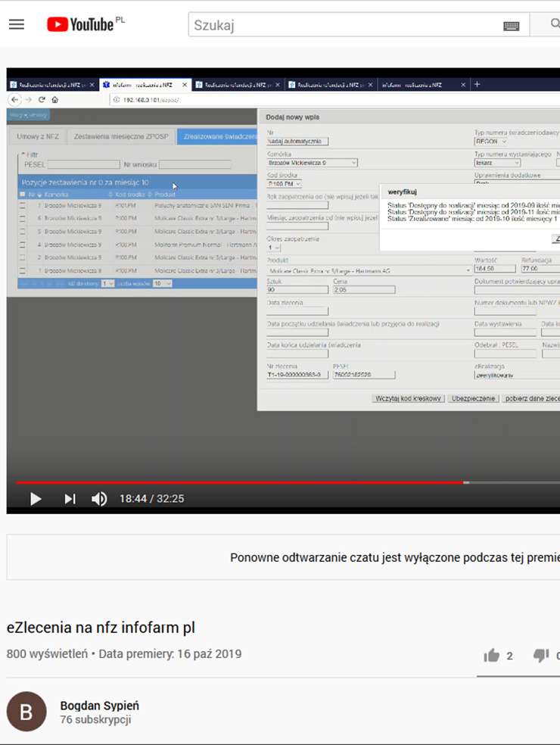Open the YouTube hamburger guide menu
This screenshot has height=745, width=560.
click(x=17, y=24)
